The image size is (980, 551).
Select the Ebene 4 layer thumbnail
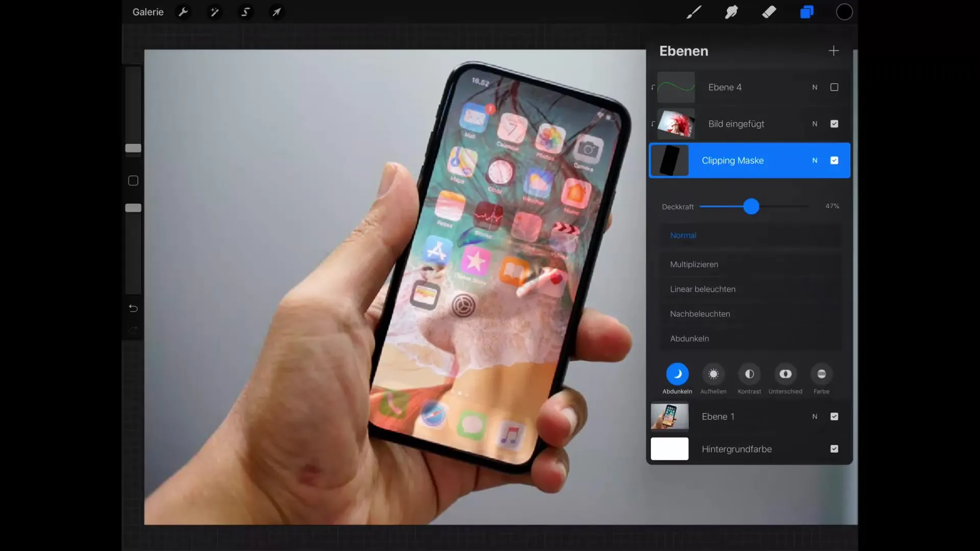coord(676,87)
